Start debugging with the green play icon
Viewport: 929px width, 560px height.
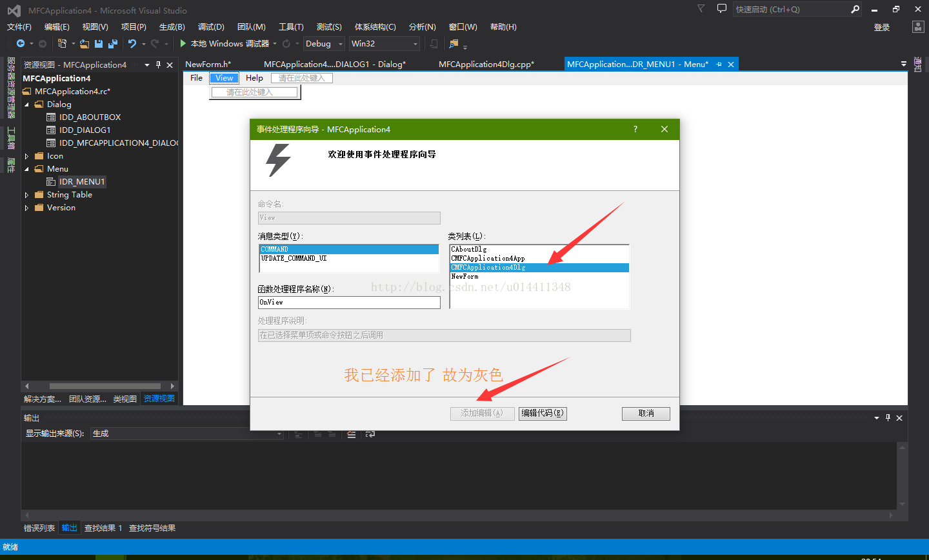[183, 43]
